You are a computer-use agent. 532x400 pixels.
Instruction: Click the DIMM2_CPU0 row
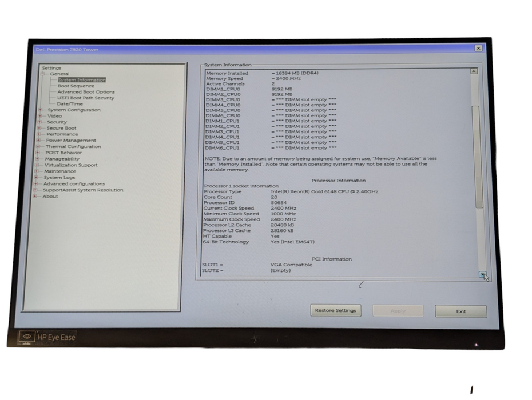tap(249, 94)
